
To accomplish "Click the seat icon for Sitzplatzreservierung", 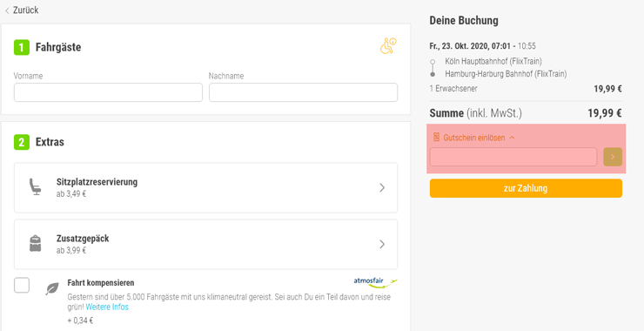I will (x=36, y=186).
